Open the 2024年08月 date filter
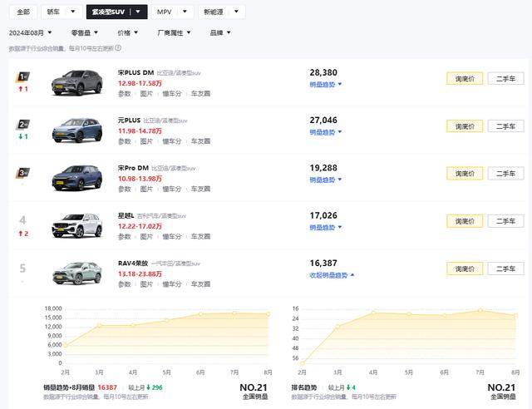The width and height of the screenshot is (532, 409). coord(30,33)
